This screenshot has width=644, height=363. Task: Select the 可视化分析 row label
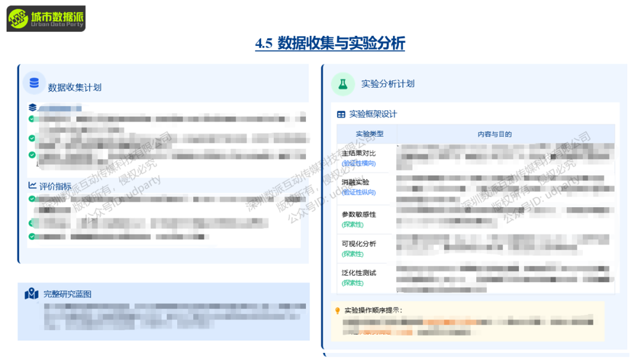point(358,244)
